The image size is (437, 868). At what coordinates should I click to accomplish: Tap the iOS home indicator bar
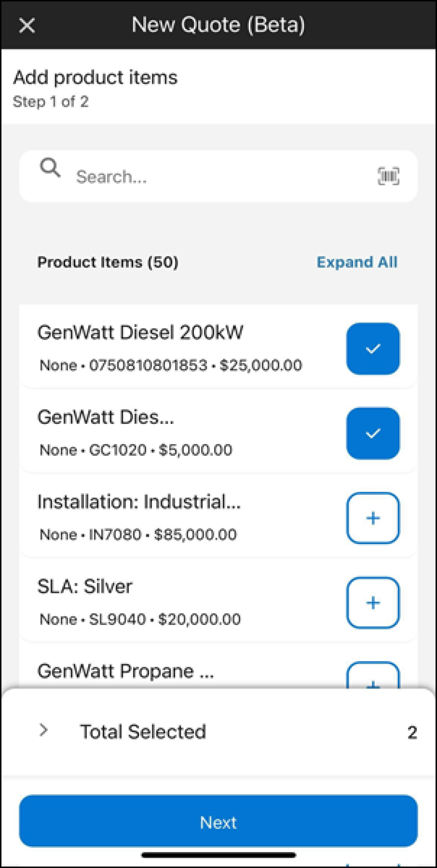[218, 855]
